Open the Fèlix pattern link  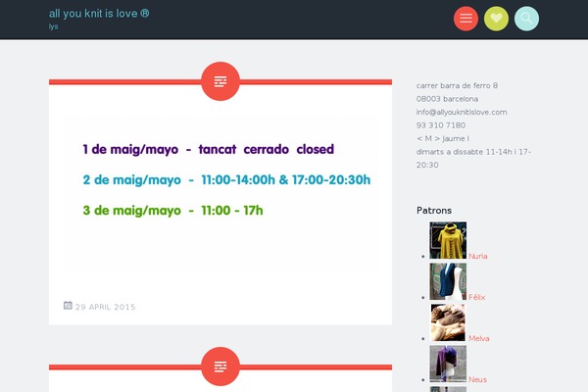(477, 297)
